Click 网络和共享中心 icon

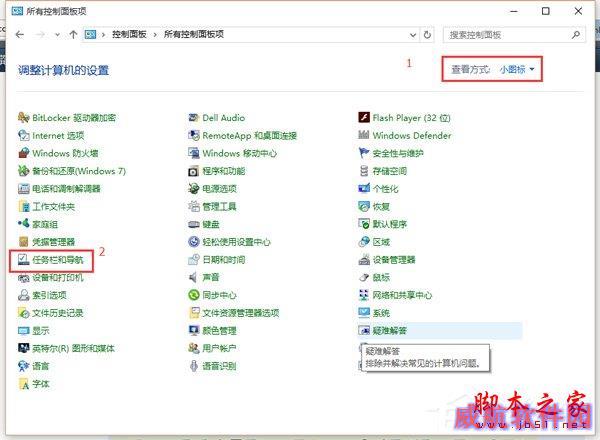[x=364, y=295]
